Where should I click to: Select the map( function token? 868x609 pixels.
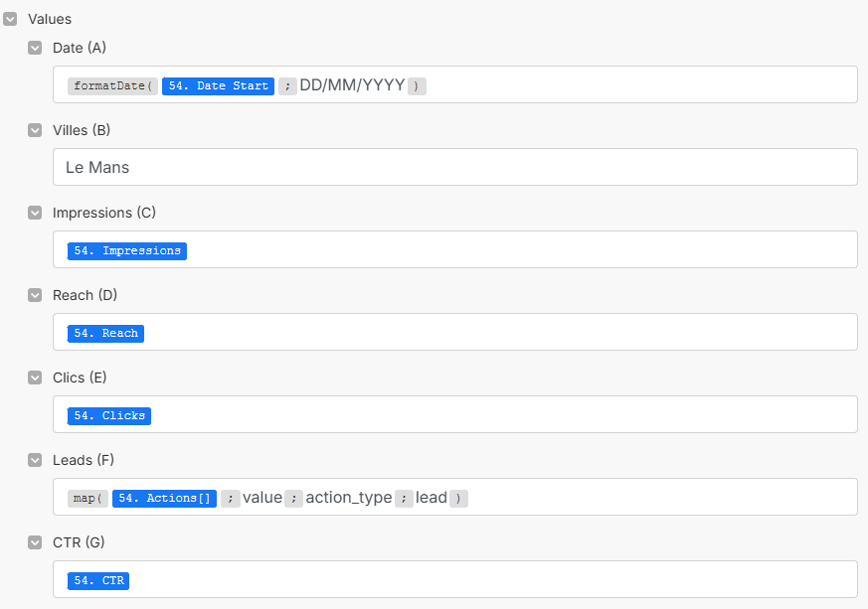click(87, 498)
